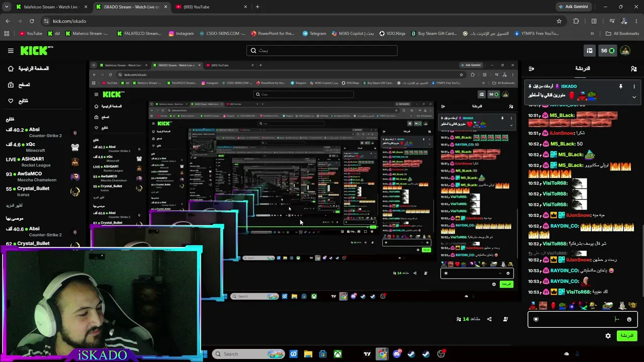Bookmark this page with the star icon
644x362 pixels.
coord(559,21)
